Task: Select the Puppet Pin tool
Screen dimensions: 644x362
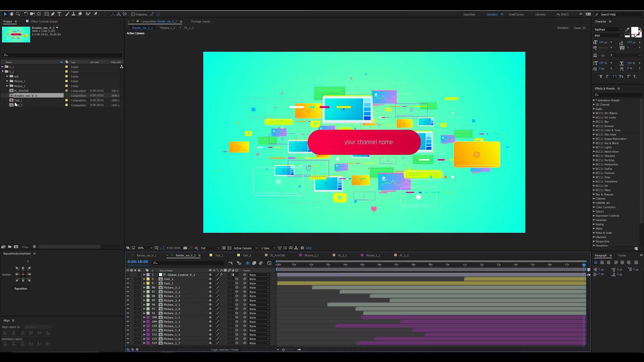Action: pos(96,14)
